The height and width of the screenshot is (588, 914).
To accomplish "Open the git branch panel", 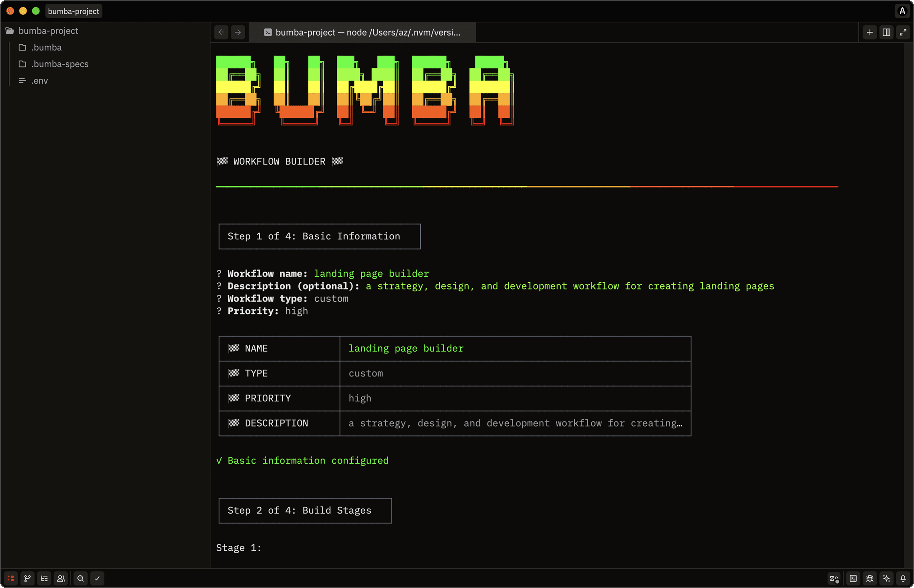I will pos(28,578).
